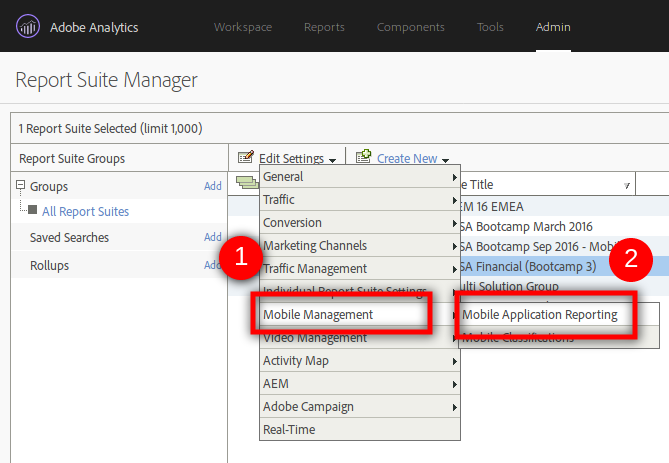The height and width of the screenshot is (463, 669).
Task: Open the Reports tab
Action: tap(324, 27)
